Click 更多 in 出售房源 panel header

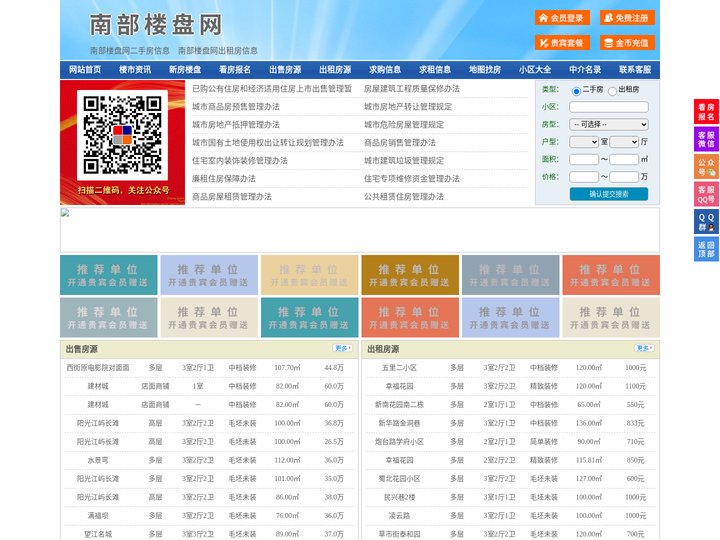pos(343,348)
